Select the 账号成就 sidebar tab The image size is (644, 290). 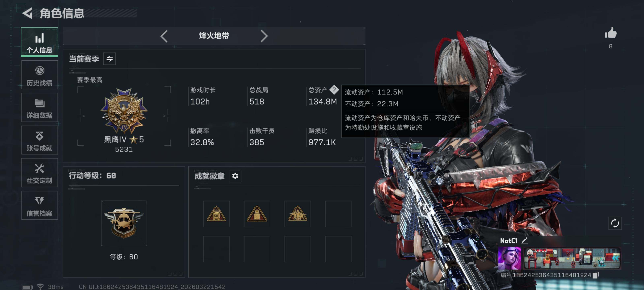(39, 140)
